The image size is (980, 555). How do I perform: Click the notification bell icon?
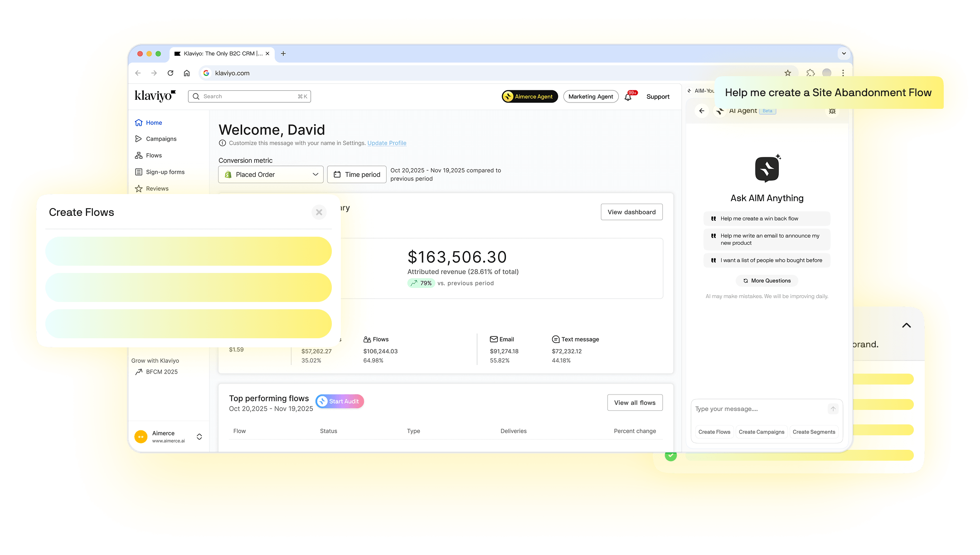(x=628, y=97)
